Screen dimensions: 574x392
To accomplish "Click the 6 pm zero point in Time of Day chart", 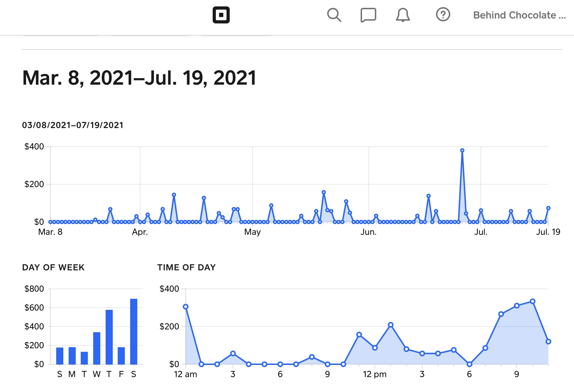I will click(469, 364).
